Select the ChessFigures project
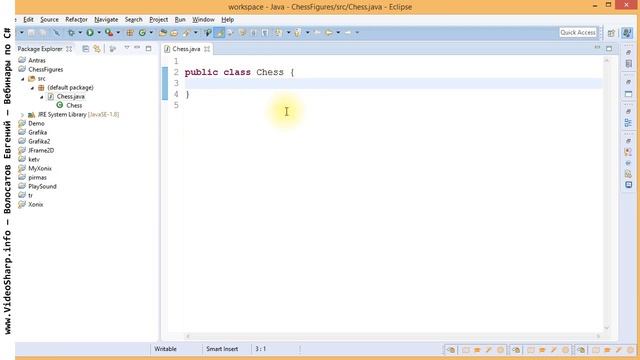Screen dimensions: 640x360 coord(46,69)
